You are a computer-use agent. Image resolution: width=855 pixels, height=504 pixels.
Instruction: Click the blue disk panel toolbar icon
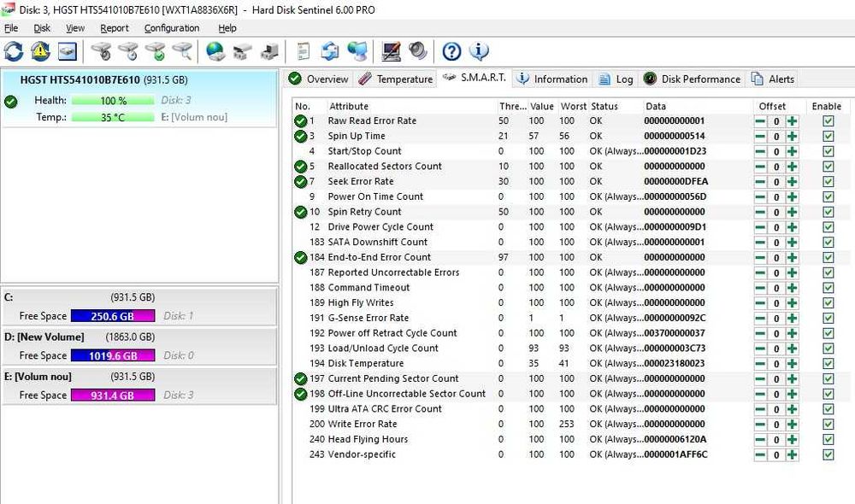[67, 52]
